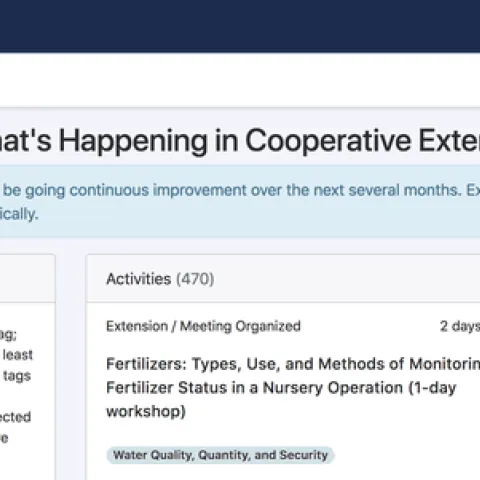Click the Water Quality, Quantity, and Security tag
The image size is (480, 480).
[220, 455]
